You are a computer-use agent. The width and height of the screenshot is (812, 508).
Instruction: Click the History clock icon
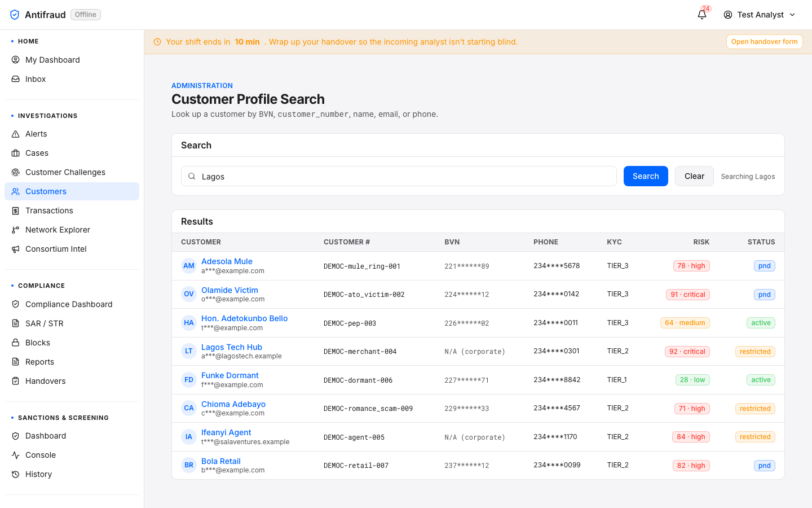[16, 474]
